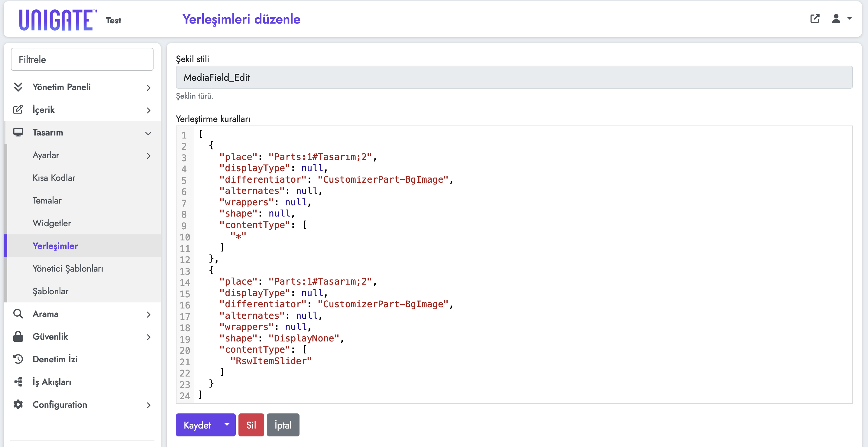Open Yönetici Şablonları menu item
This screenshot has height=447, width=868.
[68, 269]
